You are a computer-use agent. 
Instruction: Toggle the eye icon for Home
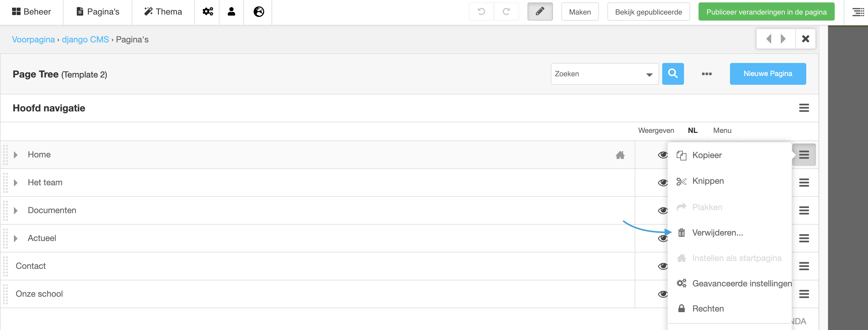click(x=663, y=155)
